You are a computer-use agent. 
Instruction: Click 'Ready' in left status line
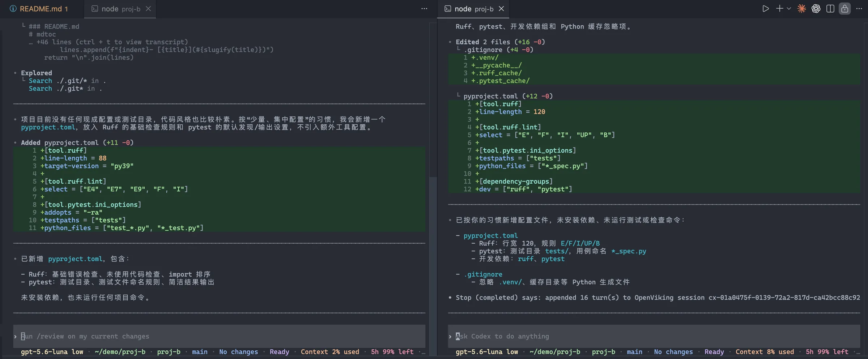279,352
